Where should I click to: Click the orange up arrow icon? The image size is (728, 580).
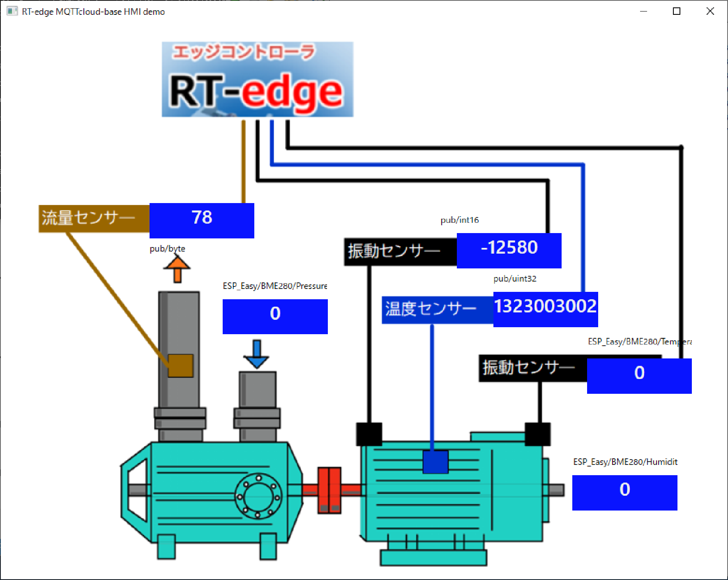click(x=177, y=269)
